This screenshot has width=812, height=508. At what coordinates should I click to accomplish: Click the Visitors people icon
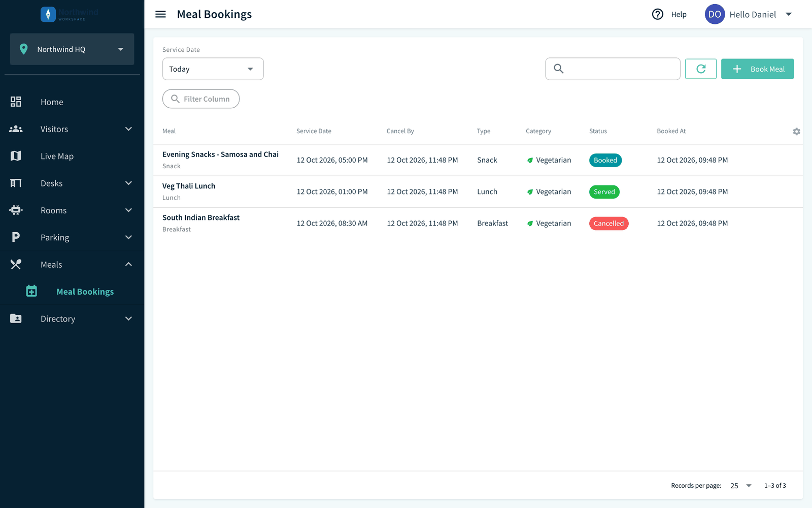coord(16,129)
